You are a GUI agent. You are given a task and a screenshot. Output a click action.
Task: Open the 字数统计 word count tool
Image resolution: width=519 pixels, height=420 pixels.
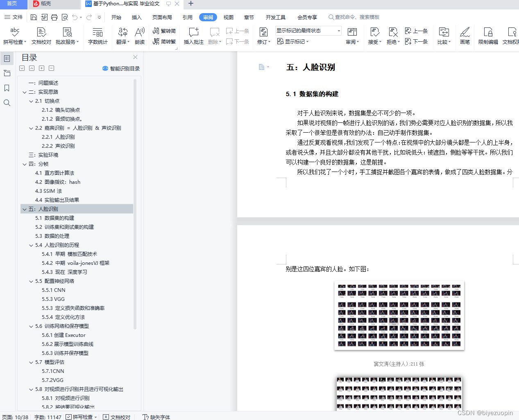[x=97, y=36]
